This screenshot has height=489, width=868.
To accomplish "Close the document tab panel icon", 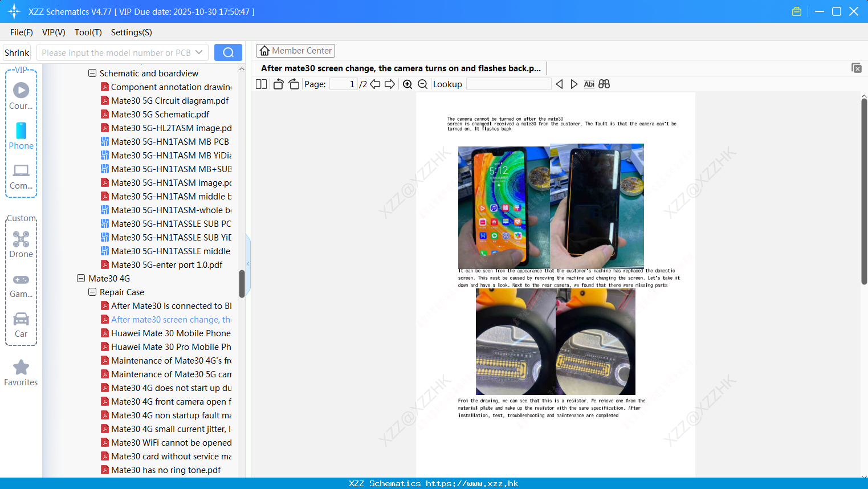I will pyautogui.click(x=857, y=68).
